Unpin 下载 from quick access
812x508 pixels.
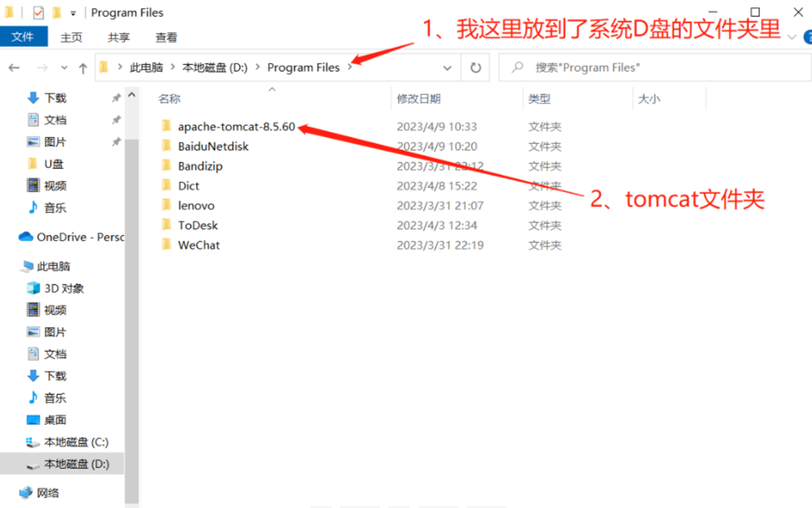116,98
